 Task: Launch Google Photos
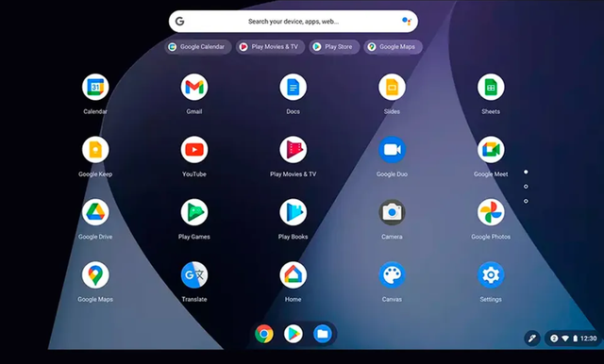coord(491,212)
